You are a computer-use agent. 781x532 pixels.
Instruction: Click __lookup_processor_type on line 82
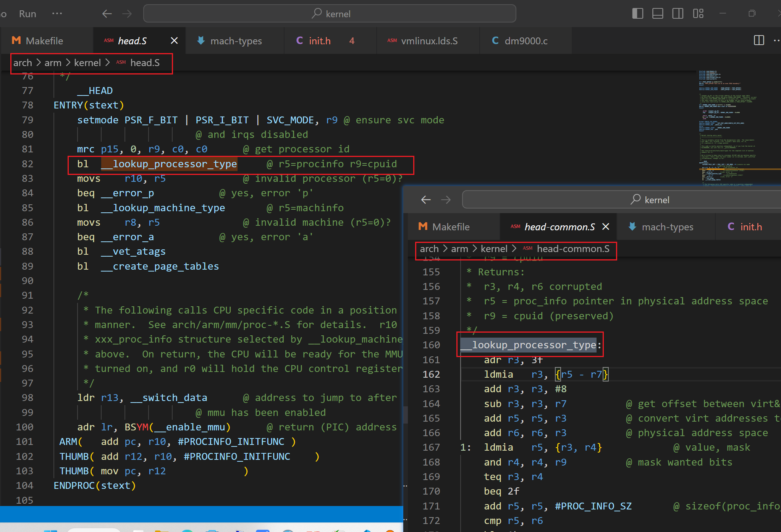169,164
